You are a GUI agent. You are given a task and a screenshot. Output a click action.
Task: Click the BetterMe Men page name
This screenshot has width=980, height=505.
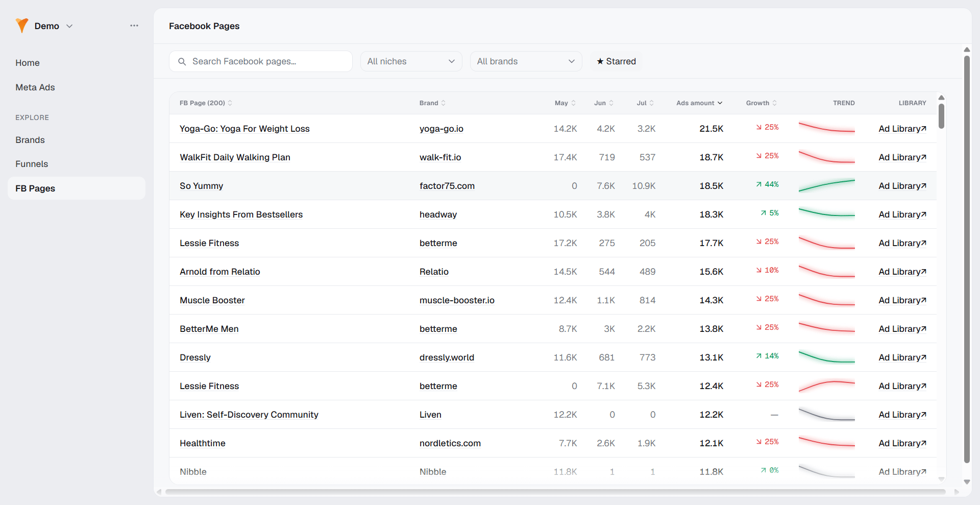click(209, 329)
